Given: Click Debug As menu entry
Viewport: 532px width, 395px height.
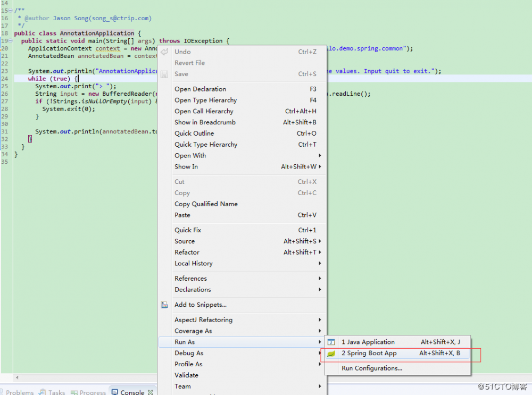Looking at the screenshot, I should coord(241,354).
